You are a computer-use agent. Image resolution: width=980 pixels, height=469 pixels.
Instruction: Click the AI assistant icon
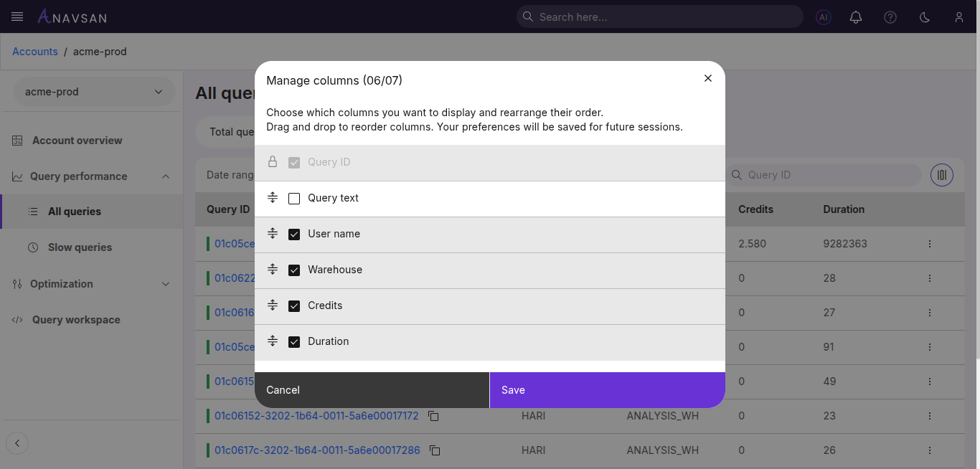[824, 17]
